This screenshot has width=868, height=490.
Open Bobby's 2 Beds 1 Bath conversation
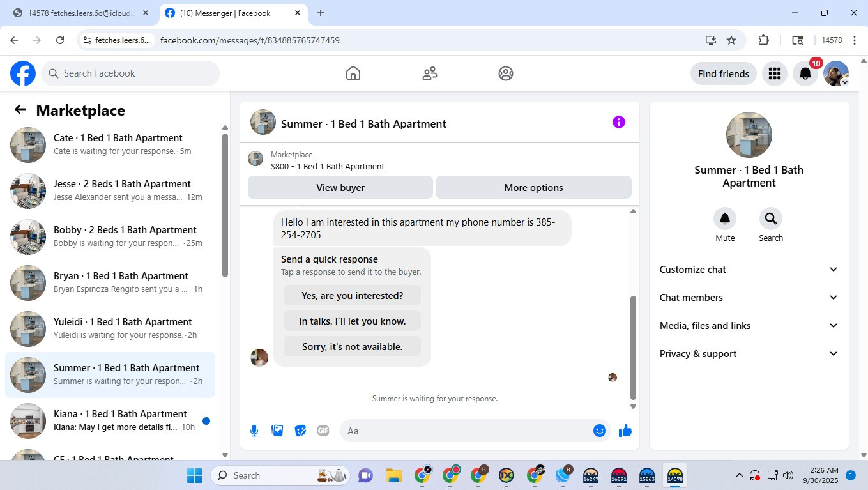pos(110,237)
